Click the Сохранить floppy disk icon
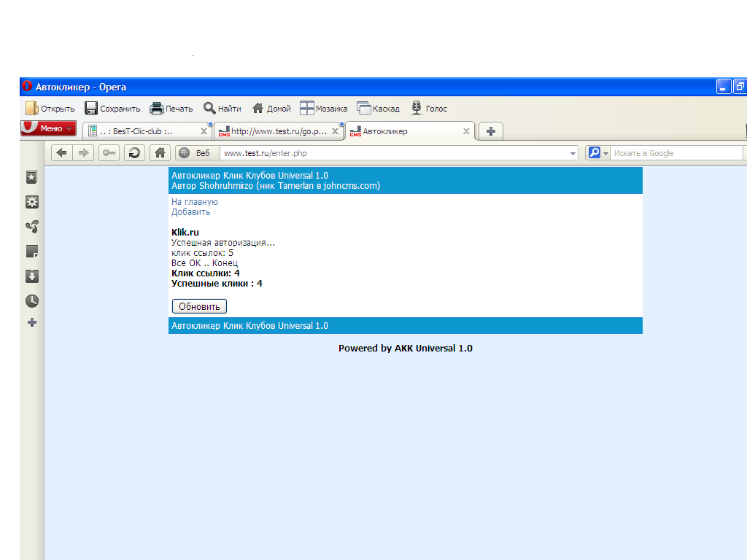747x560 pixels. point(91,108)
